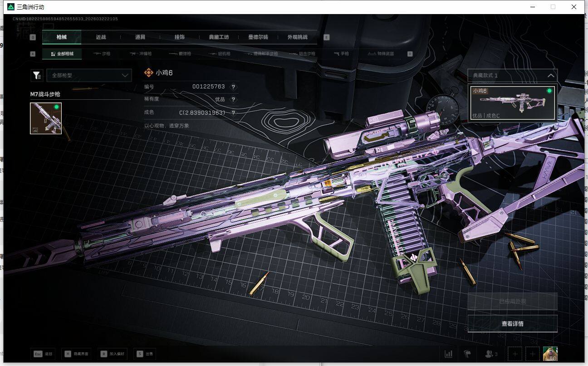Filter by light machine gun (轻机枪) category

pyautogui.click(x=220, y=54)
